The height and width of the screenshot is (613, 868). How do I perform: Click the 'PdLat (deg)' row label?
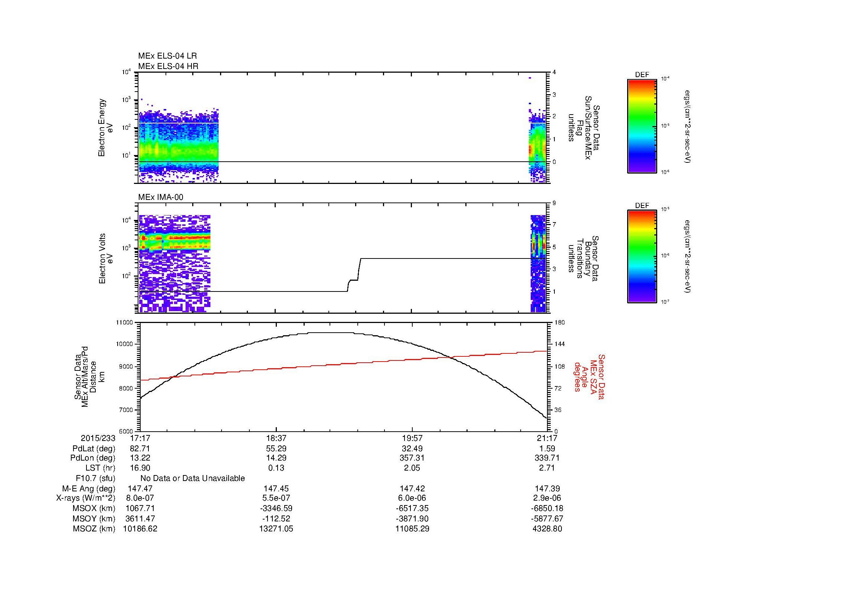pyautogui.click(x=94, y=449)
